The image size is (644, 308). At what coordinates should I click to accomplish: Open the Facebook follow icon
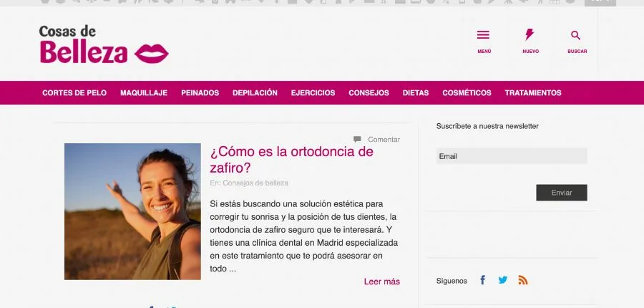click(x=482, y=280)
